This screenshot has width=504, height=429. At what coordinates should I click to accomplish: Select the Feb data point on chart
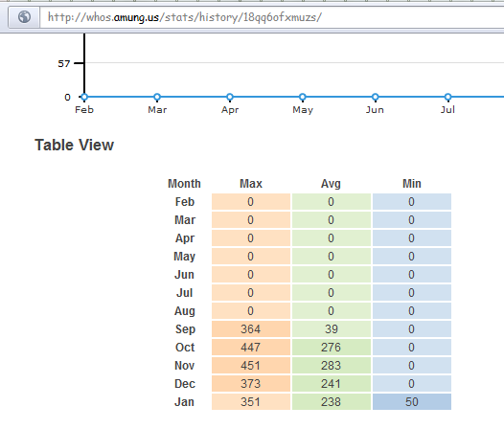point(84,97)
